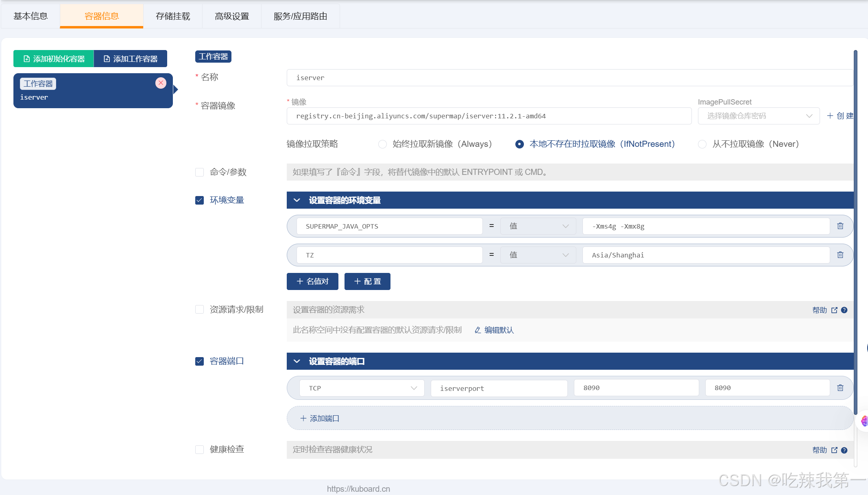The width and height of the screenshot is (868, 495).
Task: Open help question icon for resource requests
Action: click(x=844, y=310)
